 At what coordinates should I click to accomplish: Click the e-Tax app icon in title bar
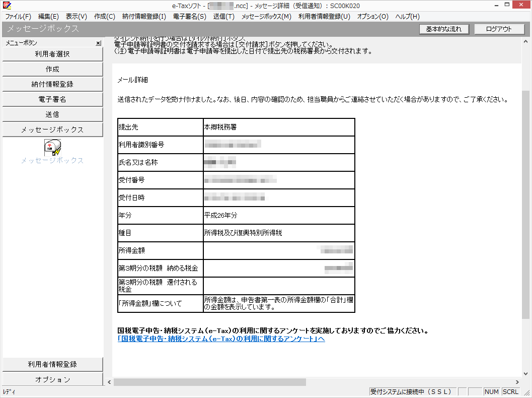(x=7, y=5)
